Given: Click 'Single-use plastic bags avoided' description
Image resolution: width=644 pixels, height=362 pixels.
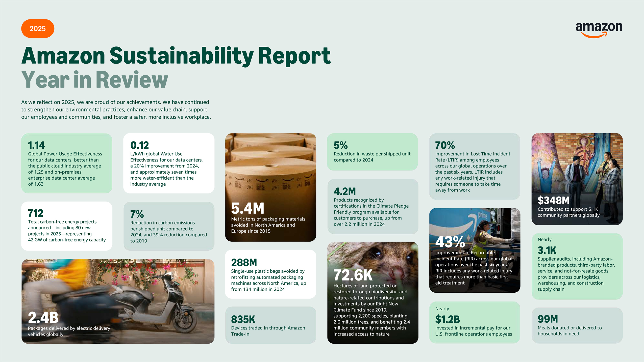Looking at the screenshot, I should pyautogui.click(x=268, y=280).
